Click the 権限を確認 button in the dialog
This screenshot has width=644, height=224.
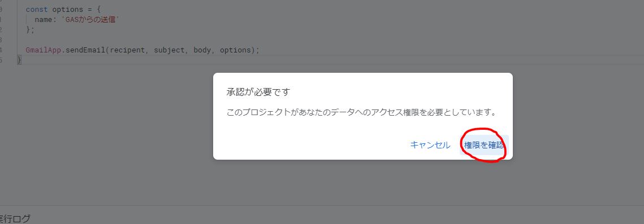(x=484, y=145)
